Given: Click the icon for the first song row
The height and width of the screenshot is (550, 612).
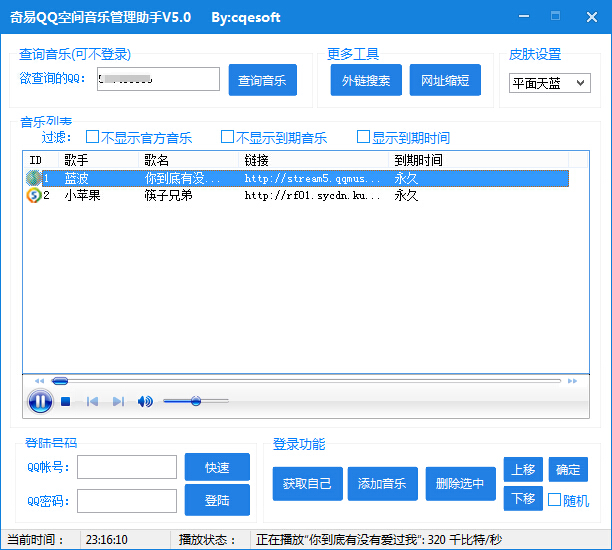Looking at the screenshot, I should pyautogui.click(x=33, y=178).
